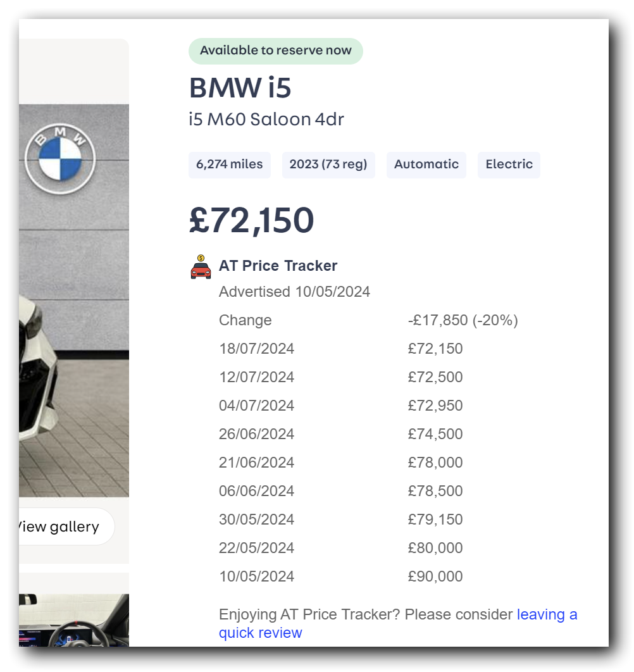Click the i5 M60 Saloon 4dr subtitle
634x672 pixels.
(x=266, y=119)
